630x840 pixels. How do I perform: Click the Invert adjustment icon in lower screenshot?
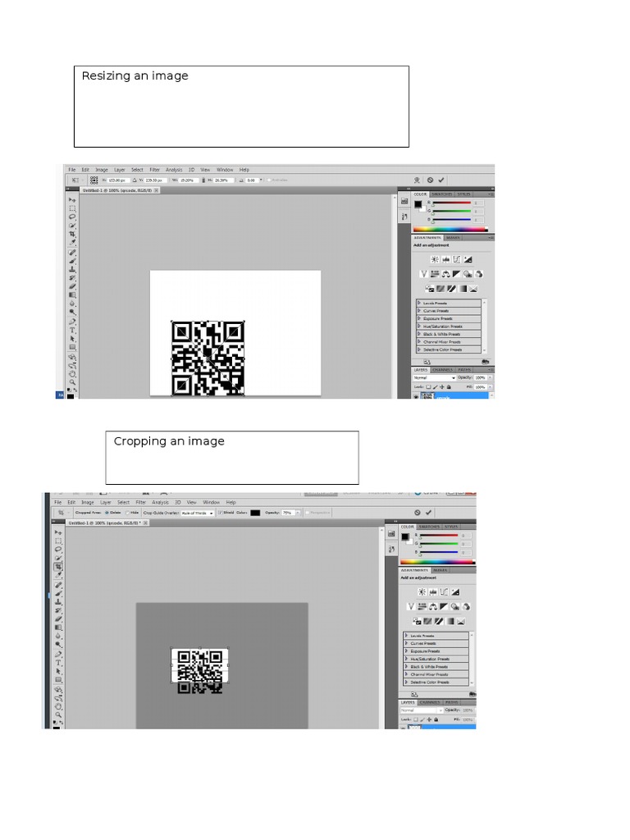pyautogui.click(x=417, y=622)
